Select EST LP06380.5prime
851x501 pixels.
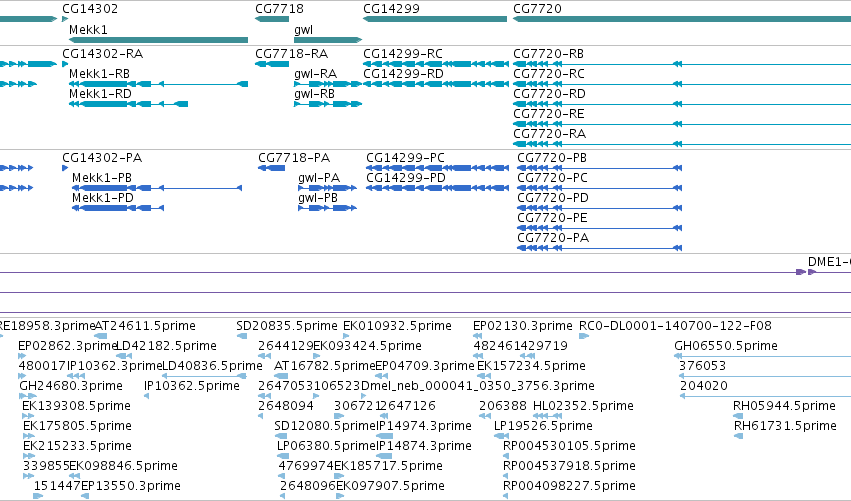tap(326, 447)
